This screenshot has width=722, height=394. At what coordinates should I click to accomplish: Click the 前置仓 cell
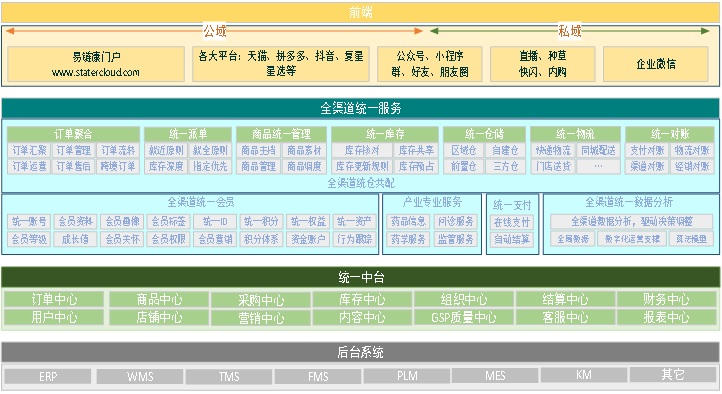click(x=463, y=166)
